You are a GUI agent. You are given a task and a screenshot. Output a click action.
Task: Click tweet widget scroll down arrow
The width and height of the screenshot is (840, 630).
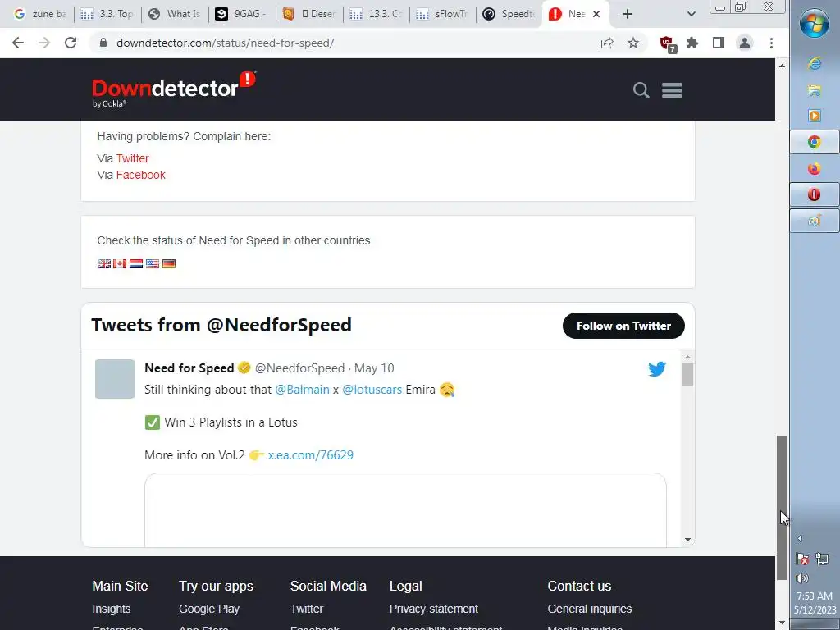[688, 540]
